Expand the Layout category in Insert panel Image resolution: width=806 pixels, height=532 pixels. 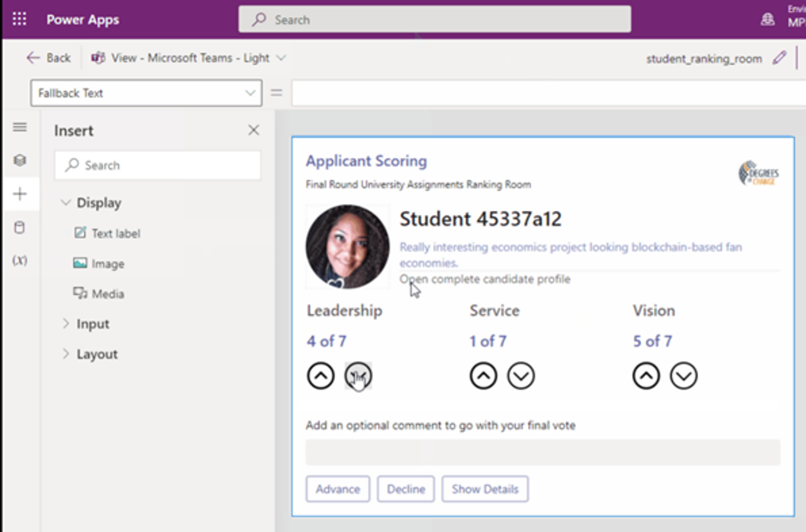[96, 354]
